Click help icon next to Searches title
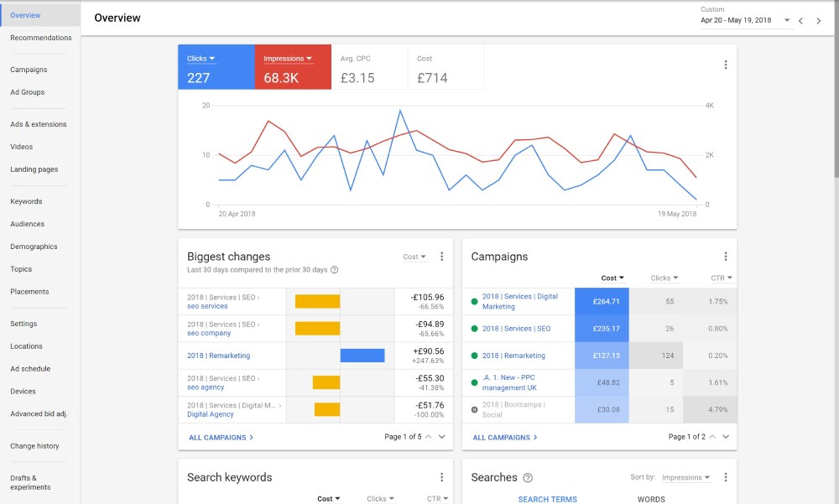Viewport: 839px width, 504px height. [528, 478]
